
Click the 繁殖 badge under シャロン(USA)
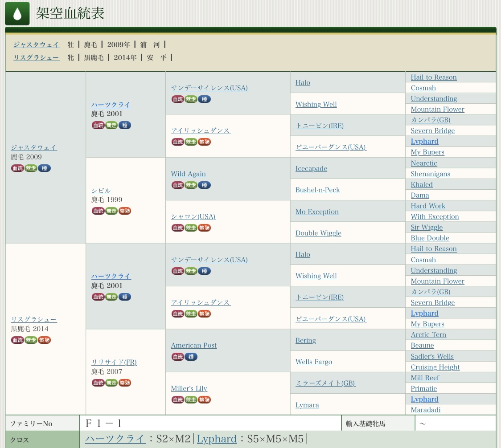coord(204,228)
